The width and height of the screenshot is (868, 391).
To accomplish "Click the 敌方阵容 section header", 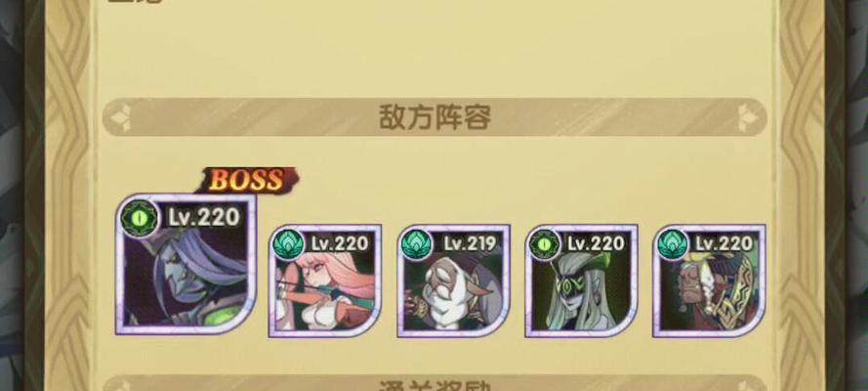I will click(x=434, y=117).
